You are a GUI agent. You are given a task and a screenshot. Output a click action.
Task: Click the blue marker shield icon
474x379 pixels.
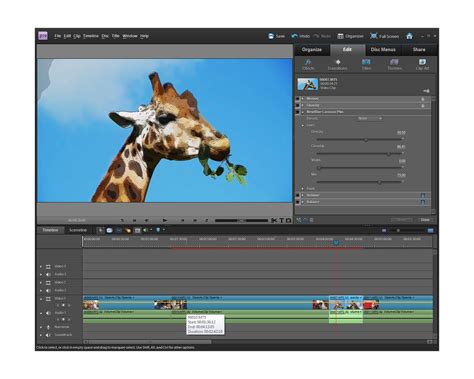pyautogui.click(x=158, y=230)
